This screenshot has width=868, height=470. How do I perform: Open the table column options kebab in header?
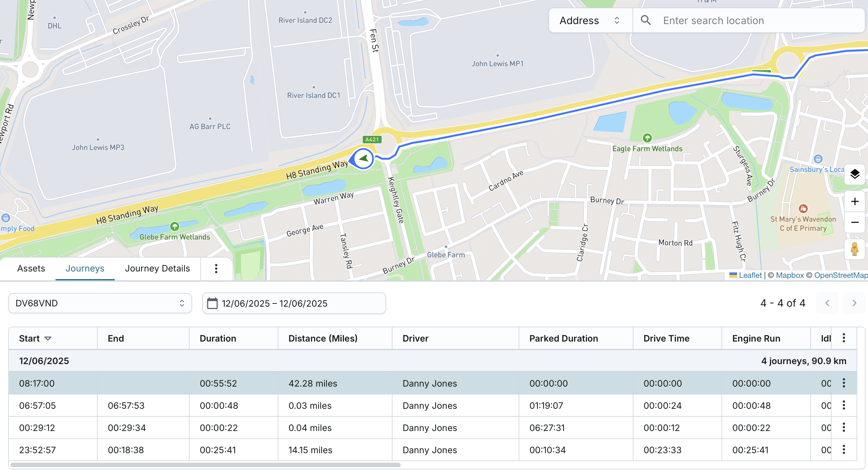(843, 338)
